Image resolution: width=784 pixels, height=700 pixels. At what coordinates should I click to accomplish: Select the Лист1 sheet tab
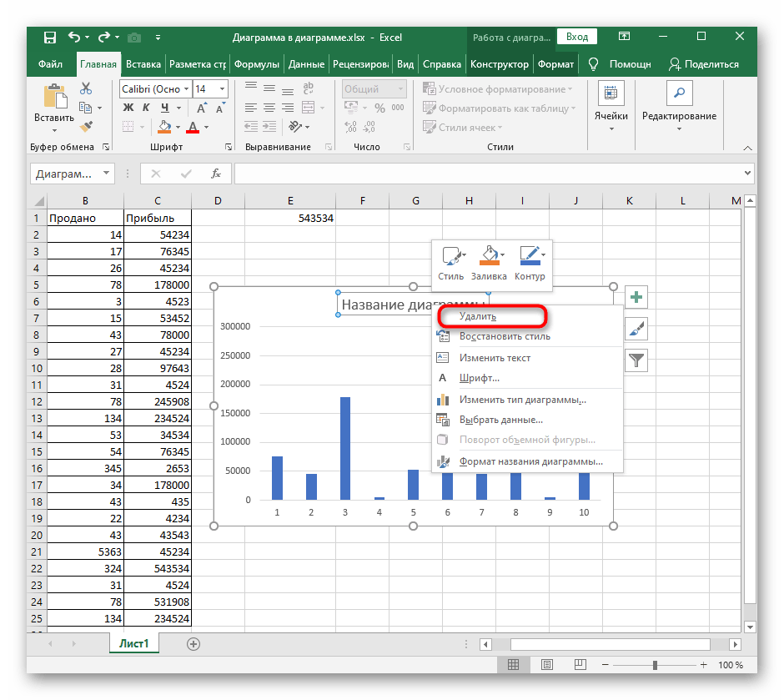(x=133, y=643)
